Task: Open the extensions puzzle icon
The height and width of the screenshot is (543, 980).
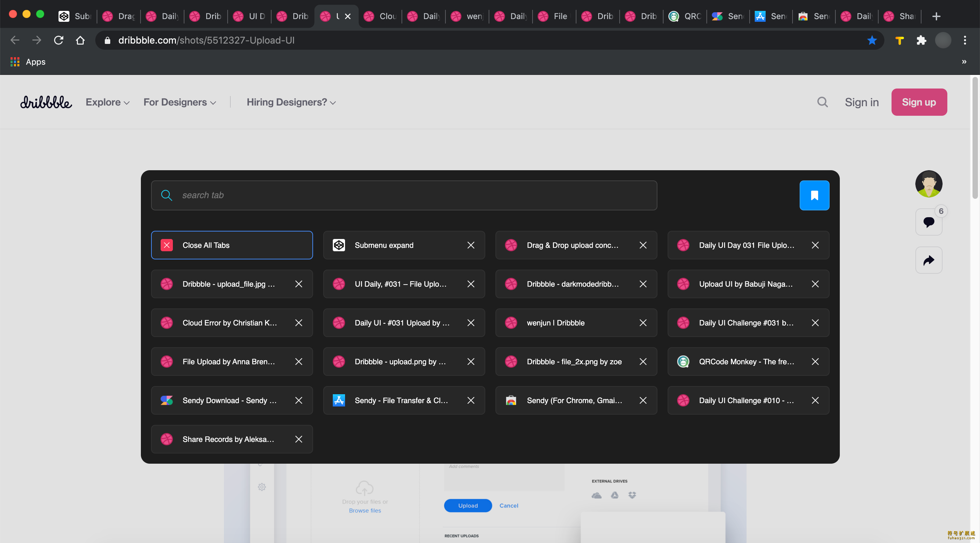Action: point(921,40)
